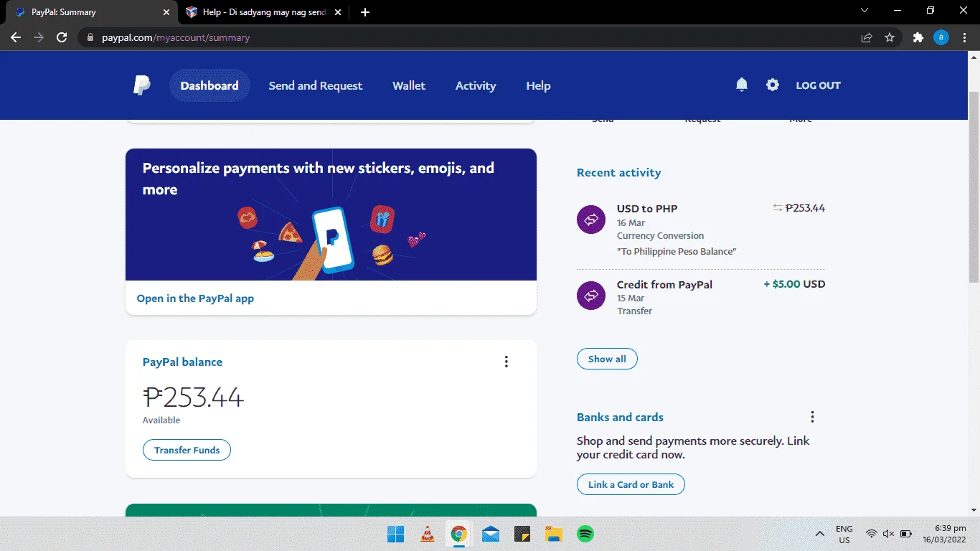Open the Chrome three-dot menu
Screen dimensions: 980x551
pos(963,37)
